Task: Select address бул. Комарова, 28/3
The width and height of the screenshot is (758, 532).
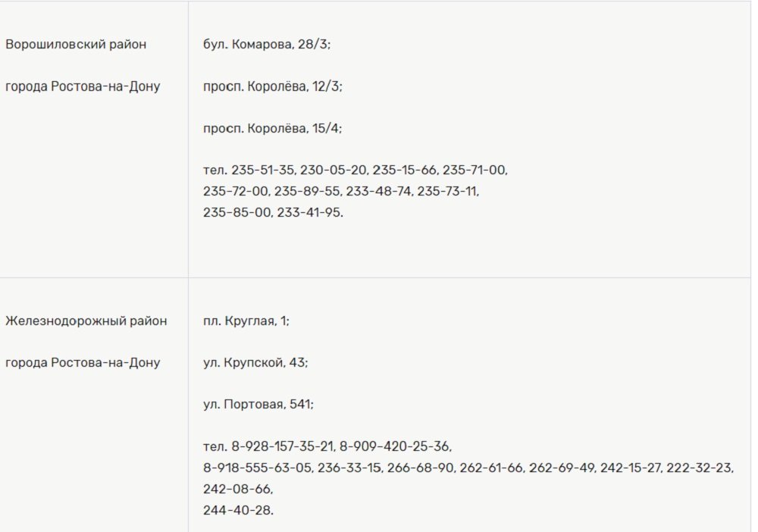Action: (267, 45)
